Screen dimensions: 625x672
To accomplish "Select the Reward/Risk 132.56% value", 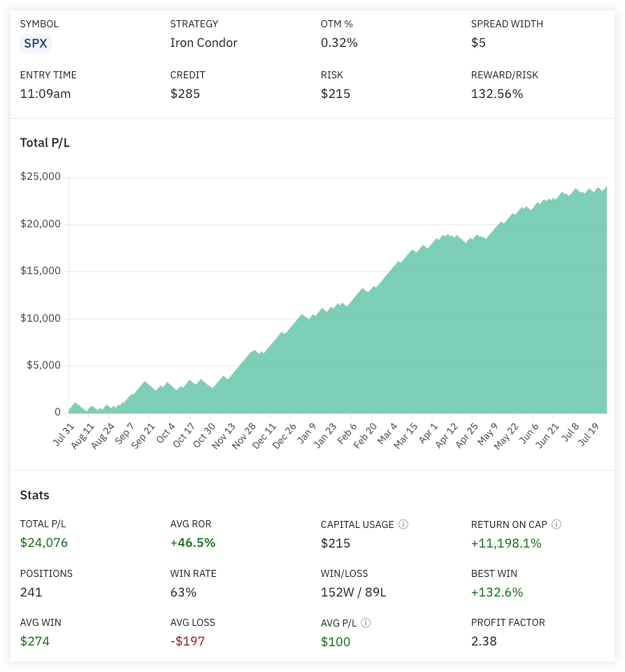I will click(496, 94).
